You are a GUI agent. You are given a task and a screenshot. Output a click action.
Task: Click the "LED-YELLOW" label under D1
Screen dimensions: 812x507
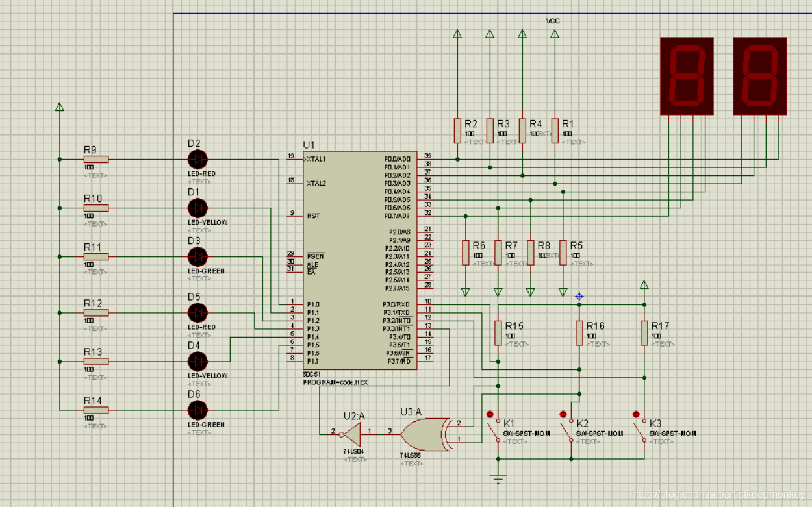tap(208, 223)
